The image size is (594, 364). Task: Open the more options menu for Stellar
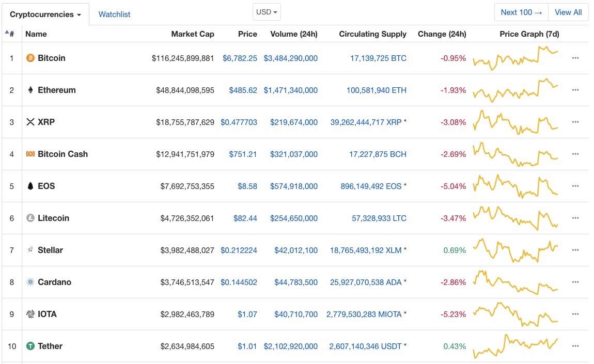coord(575,250)
